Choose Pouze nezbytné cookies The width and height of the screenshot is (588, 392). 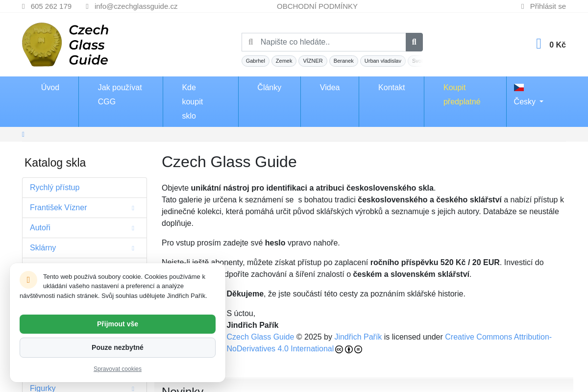coord(118,347)
